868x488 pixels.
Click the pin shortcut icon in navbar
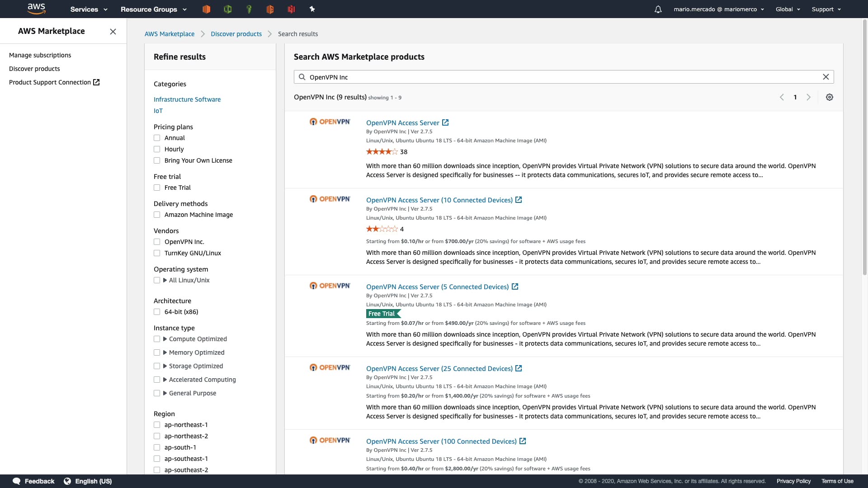(312, 9)
